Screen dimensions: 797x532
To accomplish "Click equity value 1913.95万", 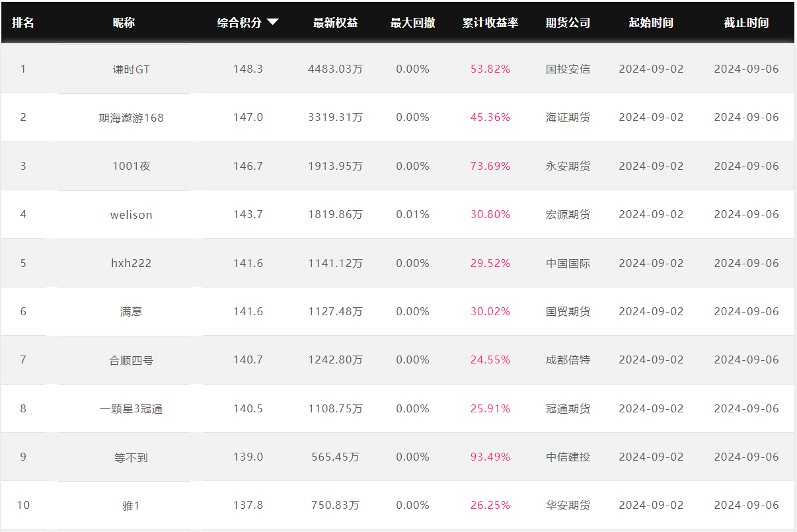I will click(x=336, y=166).
